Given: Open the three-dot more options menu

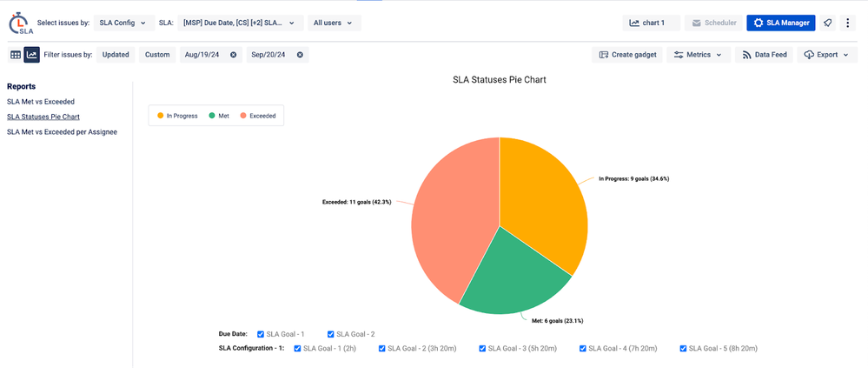Looking at the screenshot, I should 848,23.
